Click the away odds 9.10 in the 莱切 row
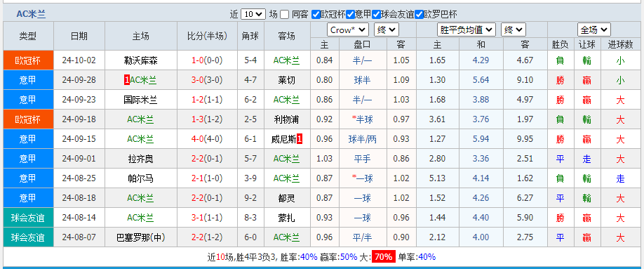644x269 pixels. pos(525,80)
